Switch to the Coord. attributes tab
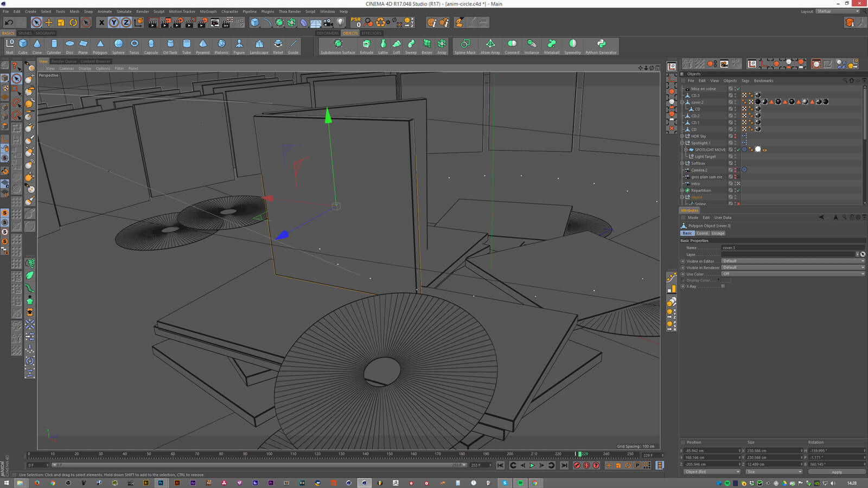 click(703, 233)
